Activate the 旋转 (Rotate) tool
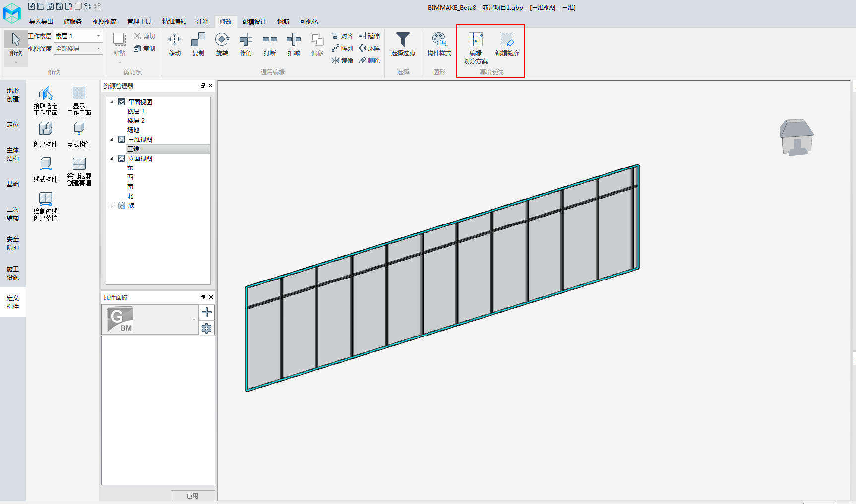This screenshot has height=504, width=856. (222, 44)
